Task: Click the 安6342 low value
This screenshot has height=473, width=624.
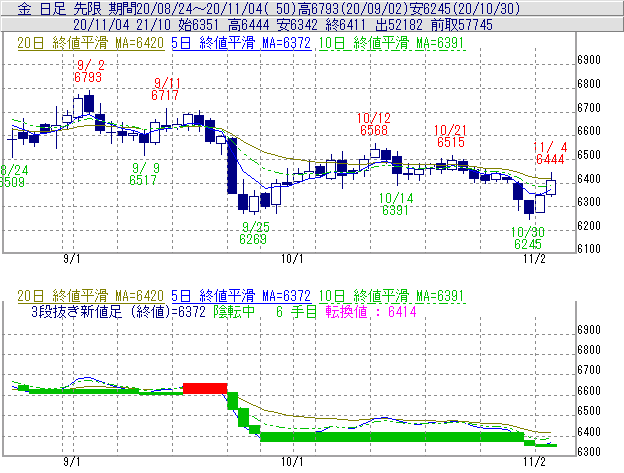Action: 297,25
